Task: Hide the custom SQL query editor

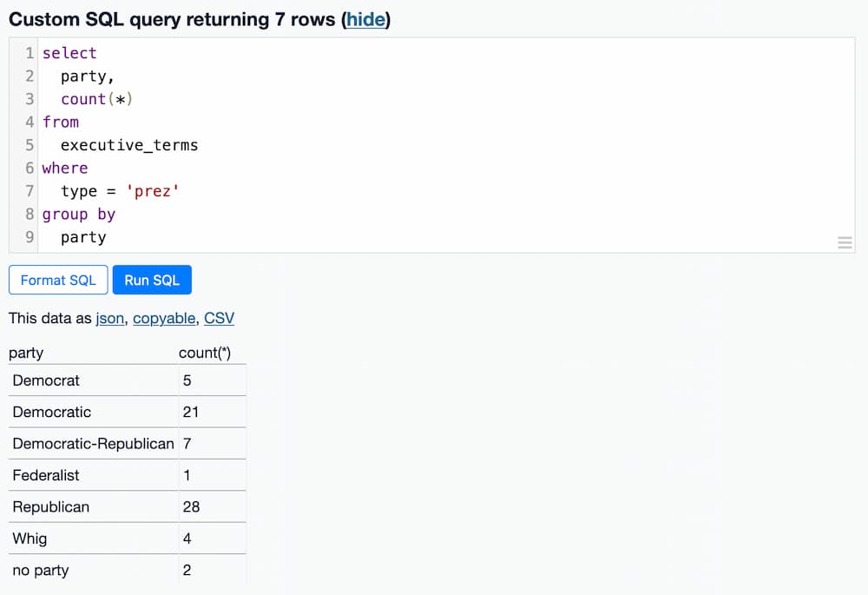Action: pos(365,19)
